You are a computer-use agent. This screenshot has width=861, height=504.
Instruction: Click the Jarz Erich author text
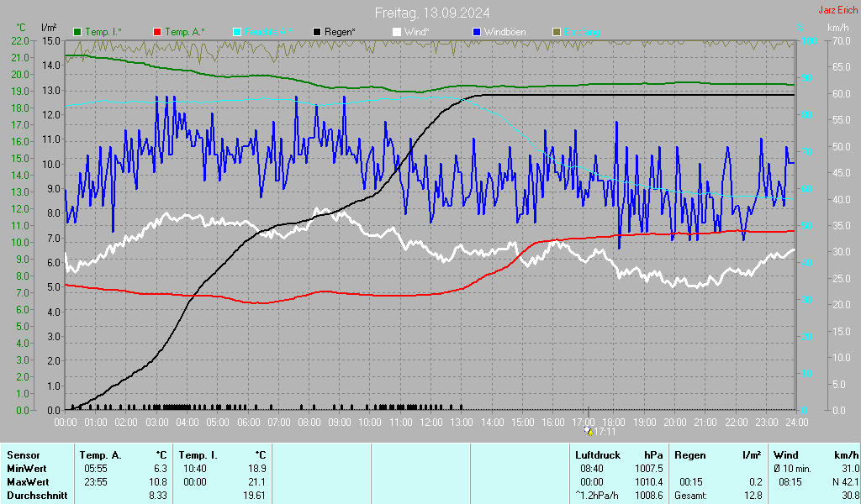pos(837,11)
